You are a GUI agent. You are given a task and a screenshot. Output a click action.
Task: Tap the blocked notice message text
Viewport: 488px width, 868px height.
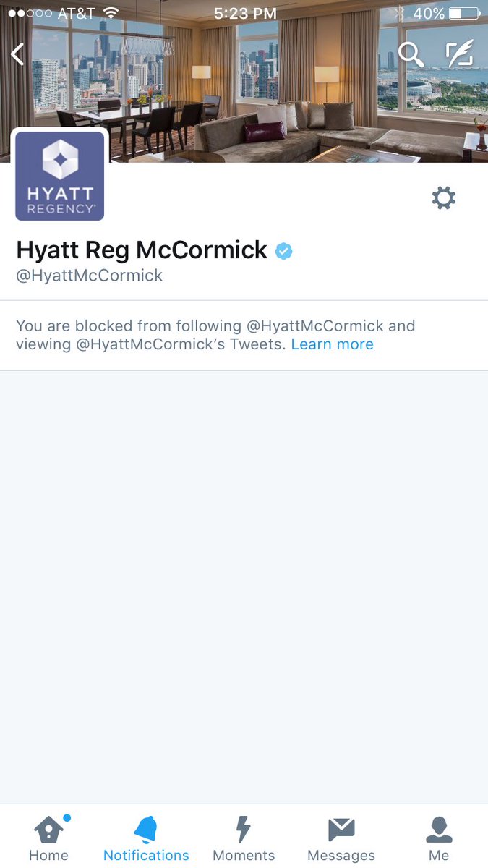pyautogui.click(x=215, y=335)
